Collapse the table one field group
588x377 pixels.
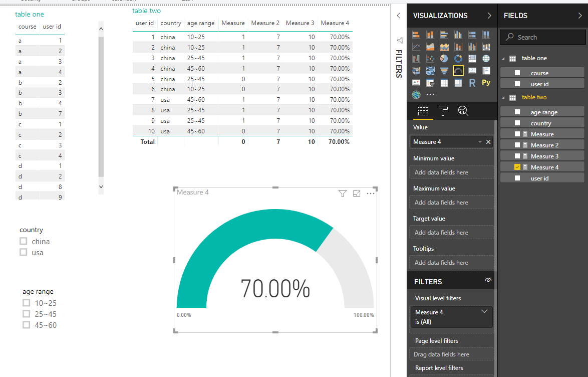pos(503,59)
